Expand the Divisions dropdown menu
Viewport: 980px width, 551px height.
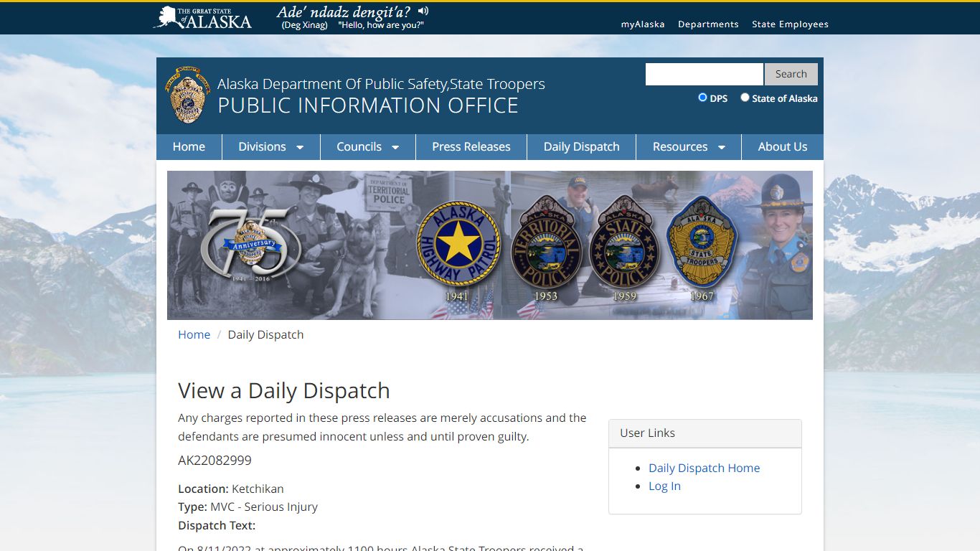coord(271,146)
